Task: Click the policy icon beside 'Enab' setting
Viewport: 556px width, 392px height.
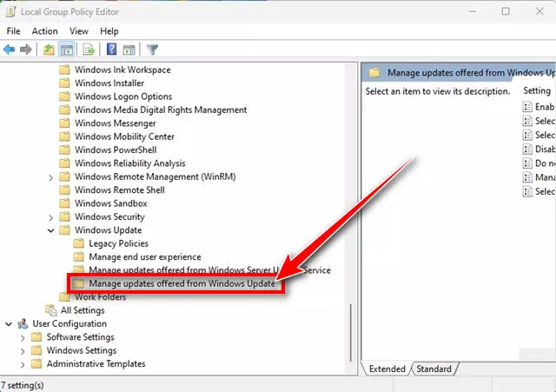Action: (527, 107)
